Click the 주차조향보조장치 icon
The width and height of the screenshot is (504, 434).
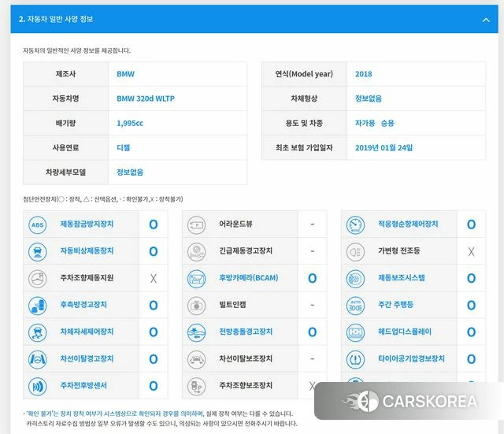196,386
